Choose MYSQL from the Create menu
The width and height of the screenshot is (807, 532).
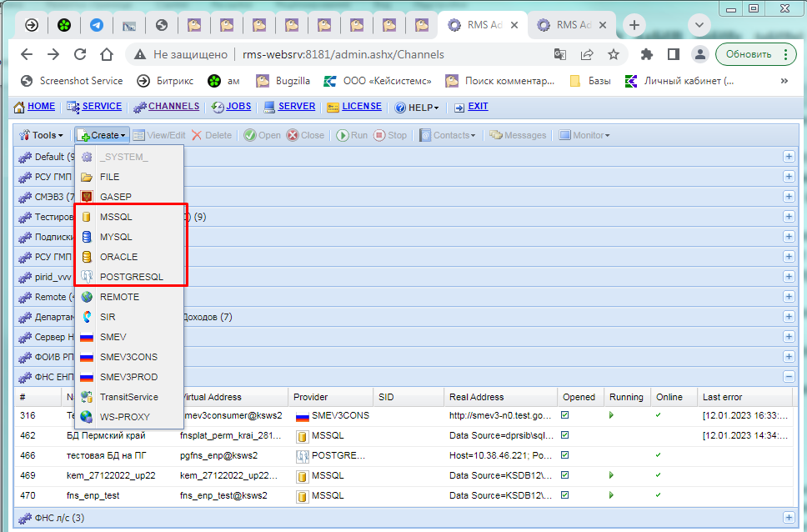(x=129, y=237)
